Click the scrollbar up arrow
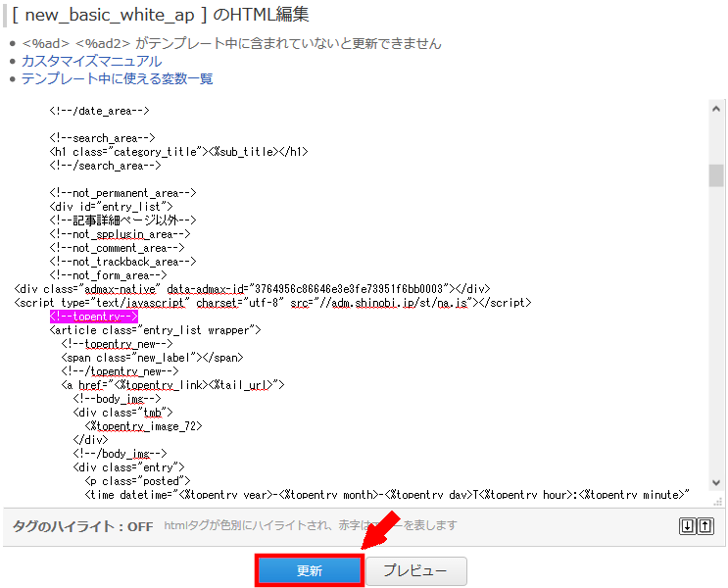The width and height of the screenshot is (728, 588). [716, 109]
